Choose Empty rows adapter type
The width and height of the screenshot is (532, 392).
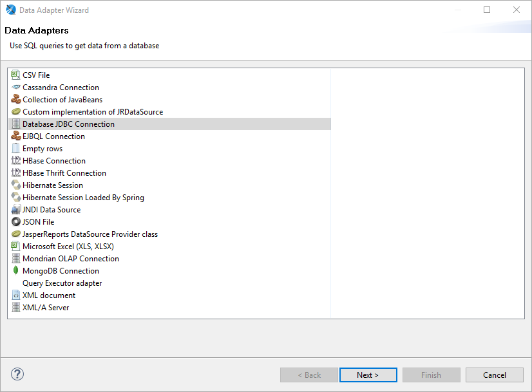point(43,149)
